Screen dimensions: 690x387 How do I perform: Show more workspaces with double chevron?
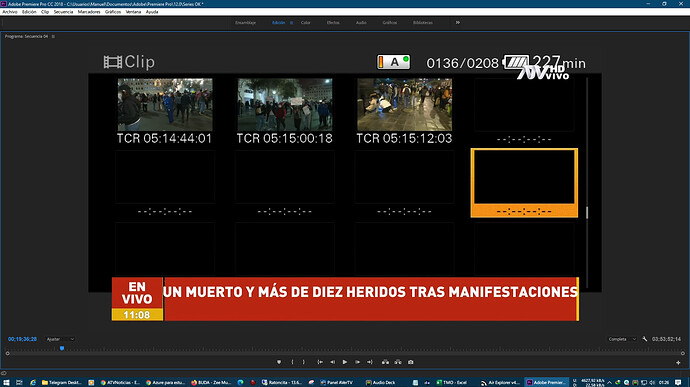point(458,22)
